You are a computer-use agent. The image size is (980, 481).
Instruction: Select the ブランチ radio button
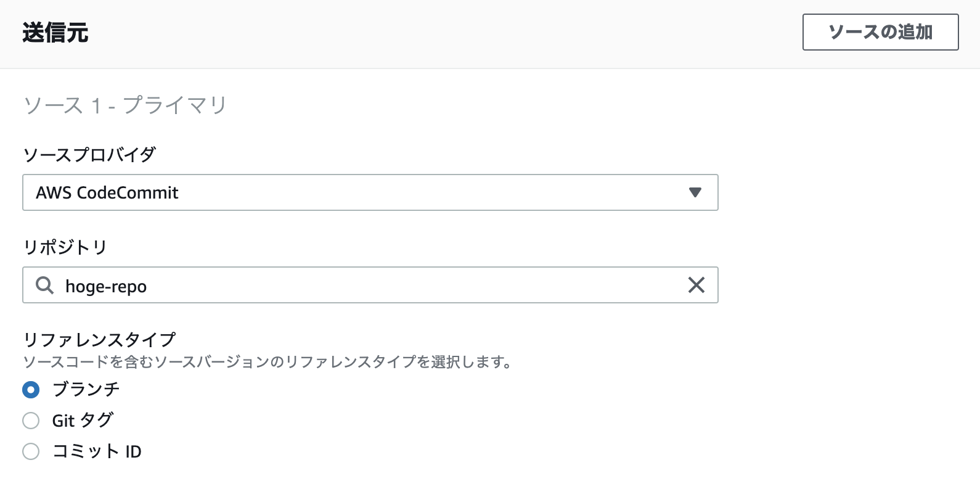[30, 389]
